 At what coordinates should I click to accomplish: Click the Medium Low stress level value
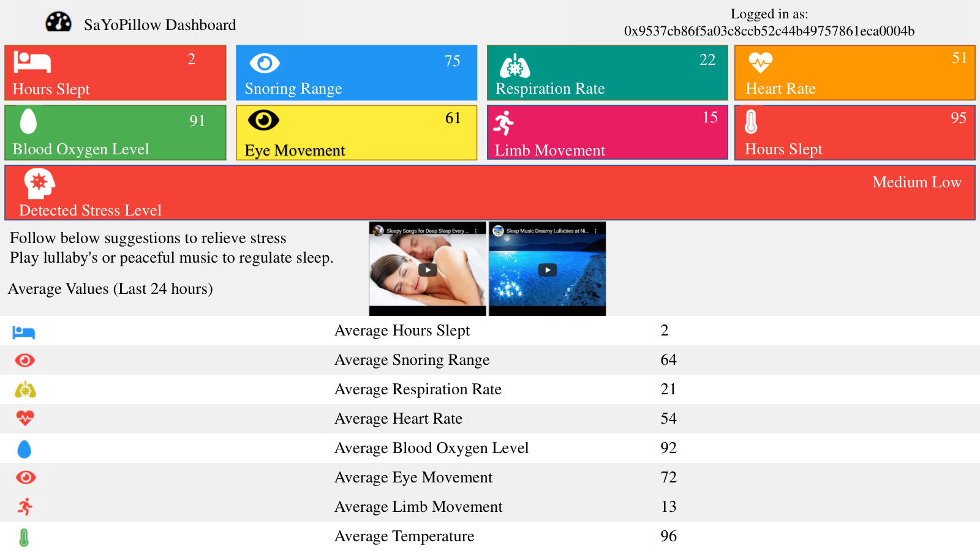917,182
